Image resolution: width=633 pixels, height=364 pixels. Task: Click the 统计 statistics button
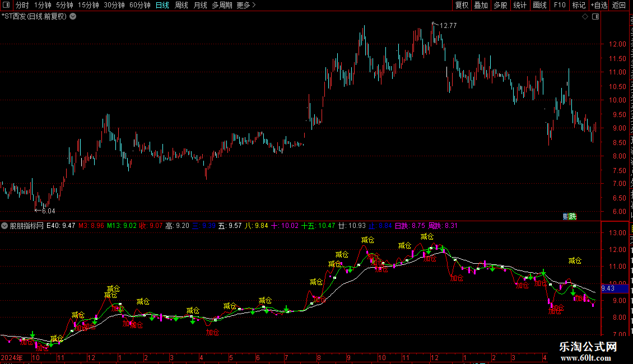click(519, 5)
